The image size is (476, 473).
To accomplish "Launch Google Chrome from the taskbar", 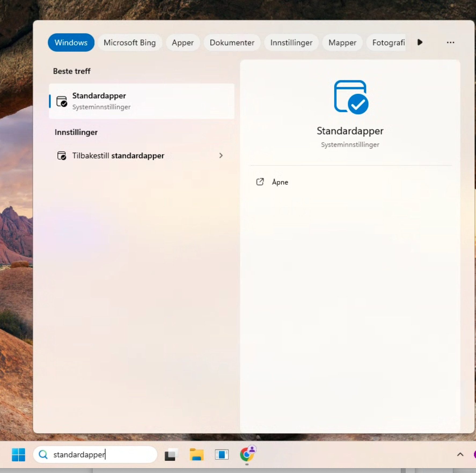I will (247, 455).
